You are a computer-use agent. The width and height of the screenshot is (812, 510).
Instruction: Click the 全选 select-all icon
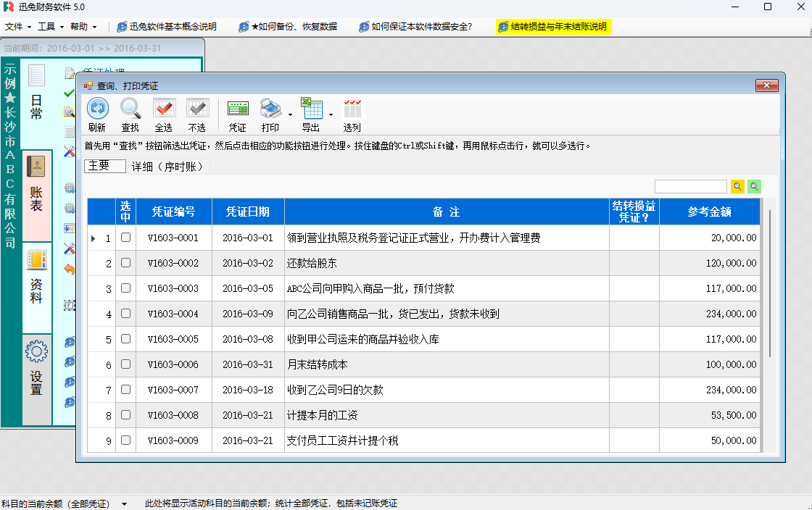pyautogui.click(x=164, y=109)
